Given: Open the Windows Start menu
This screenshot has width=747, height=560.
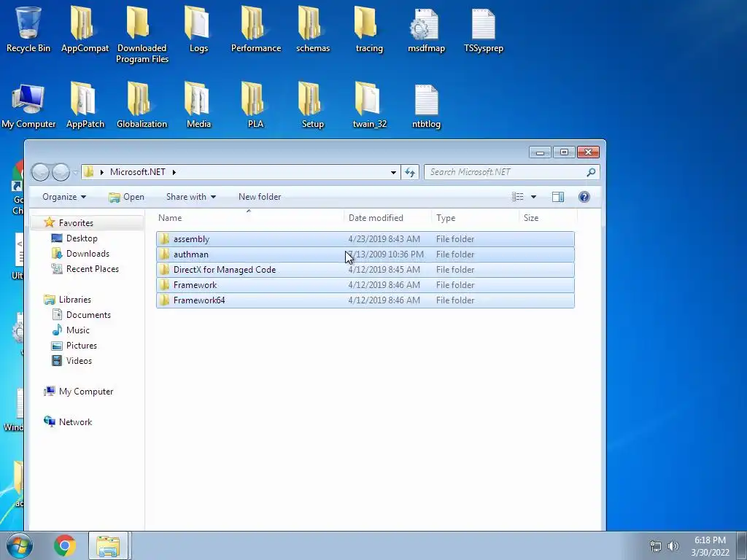Looking at the screenshot, I should (20, 545).
